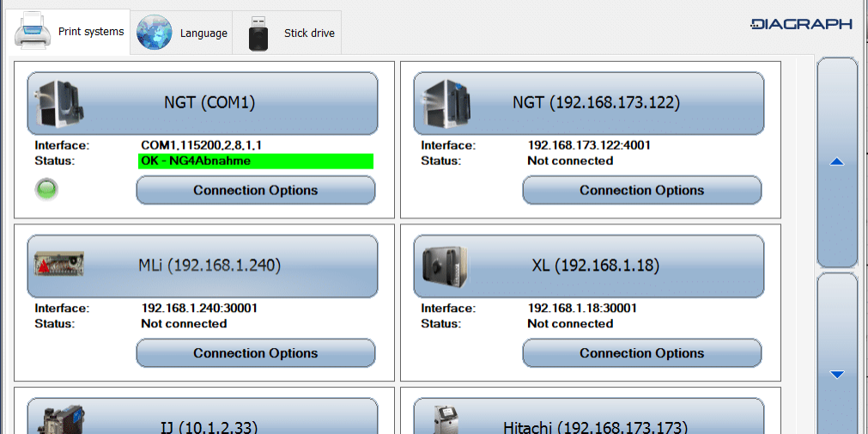Select the XL (192.168.1.18) print system
The height and width of the screenshot is (434, 868).
pos(589,266)
